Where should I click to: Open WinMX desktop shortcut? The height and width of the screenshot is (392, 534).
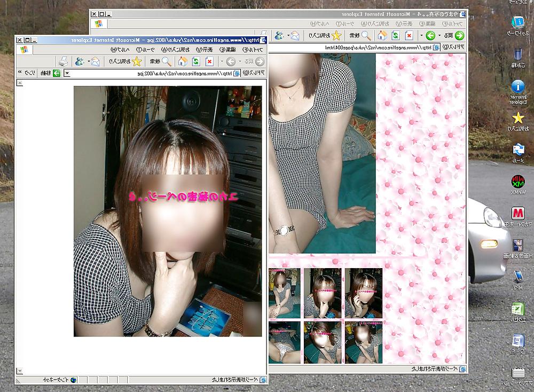coord(518,185)
